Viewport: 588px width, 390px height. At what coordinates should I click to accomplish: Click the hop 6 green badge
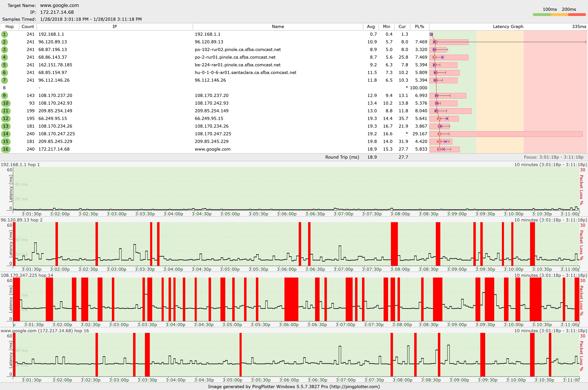5,73
